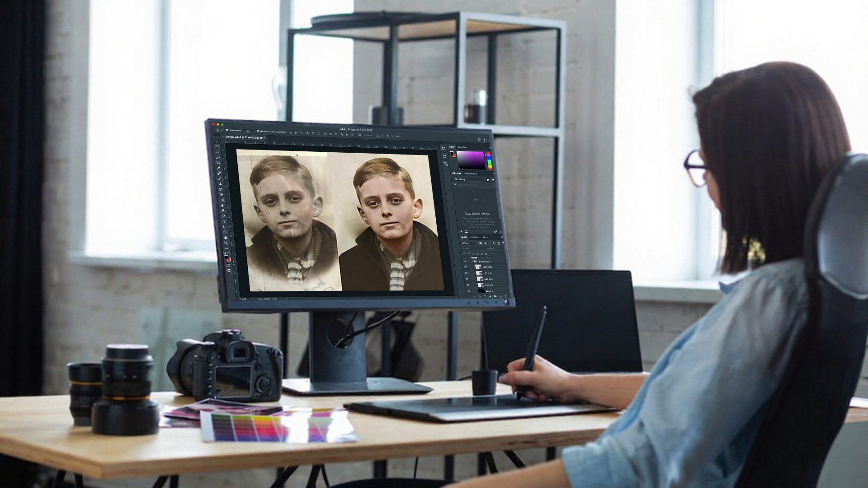Click the rainbow hue slider strip
This screenshot has width=868, height=488.
click(x=490, y=161)
